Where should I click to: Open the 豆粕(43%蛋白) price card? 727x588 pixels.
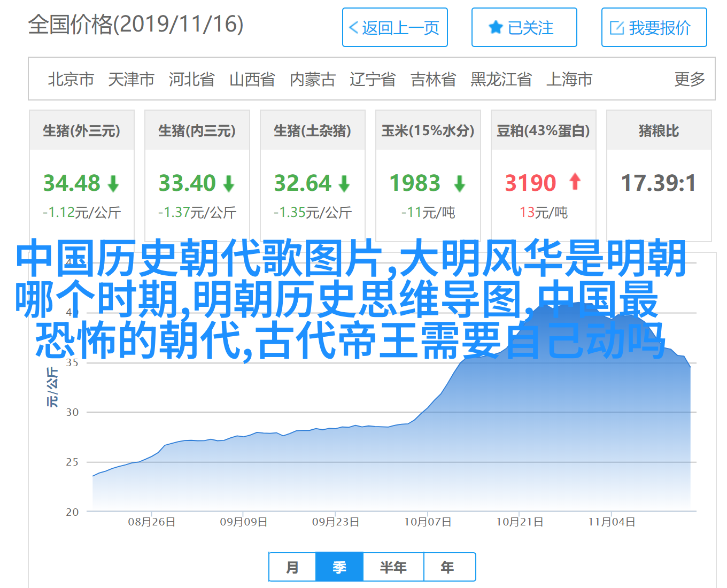[544, 175]
